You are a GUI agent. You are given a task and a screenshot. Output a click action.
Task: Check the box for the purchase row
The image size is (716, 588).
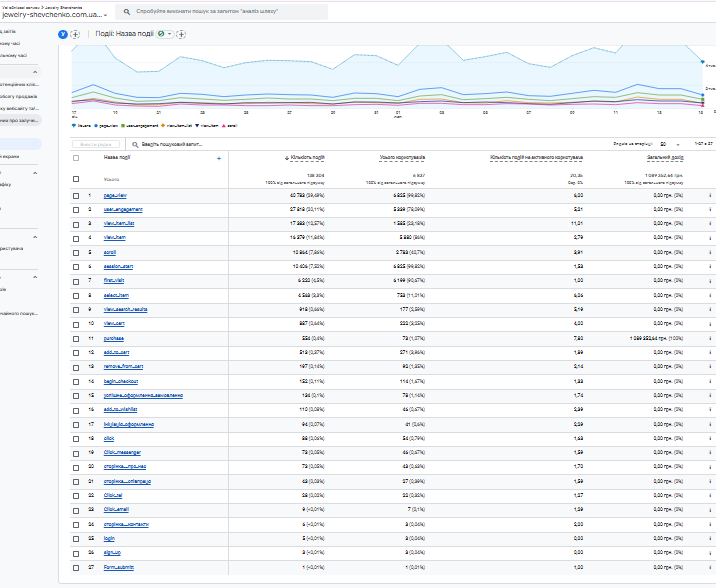pos(76,339)
